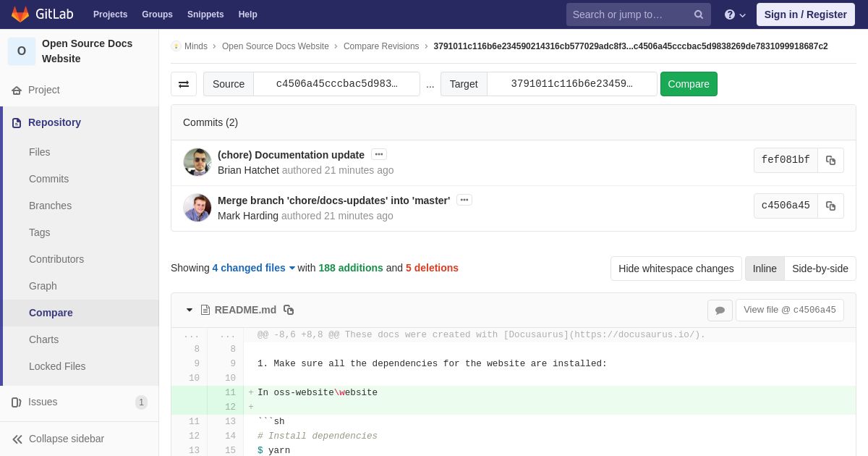Click Compare Revisions breadcrumb
This screenshot has width=868, height=456.
(x=381, y=46)
